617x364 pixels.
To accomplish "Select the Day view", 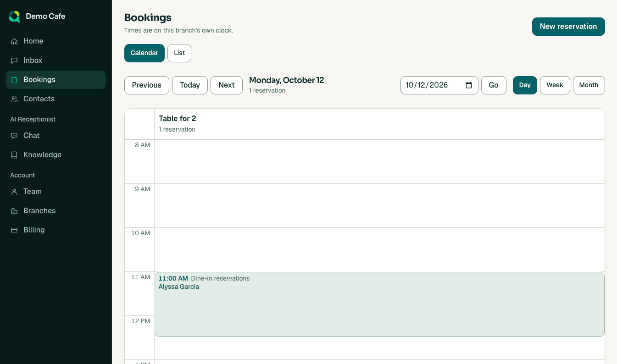I will click(525, 85).
